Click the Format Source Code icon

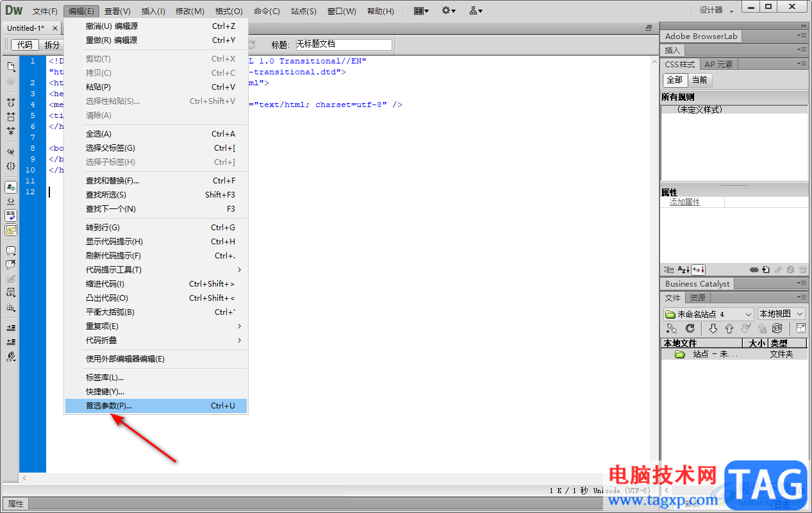coord(11,357)
